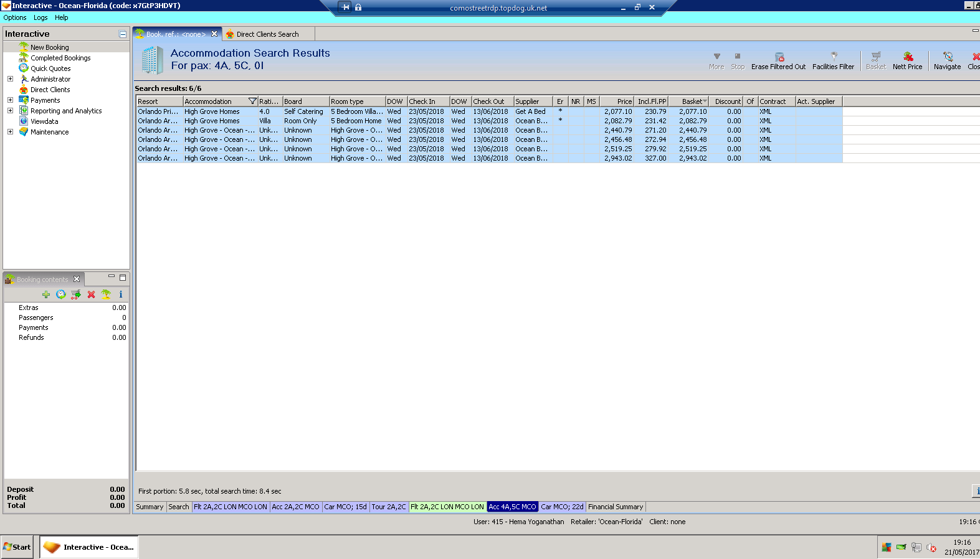The width and height of the screenshot is (980, 559).
Task: Click the Windows Start button
Action: click(x=17, y=547)
